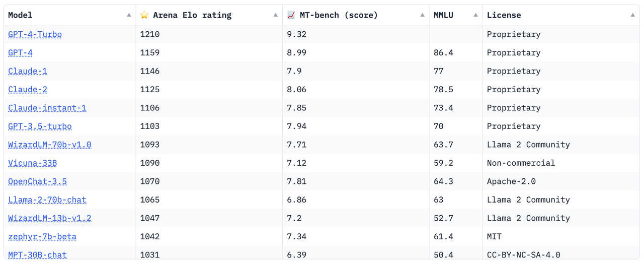Go to the OpenChat-3.5 link

[38, 181]
